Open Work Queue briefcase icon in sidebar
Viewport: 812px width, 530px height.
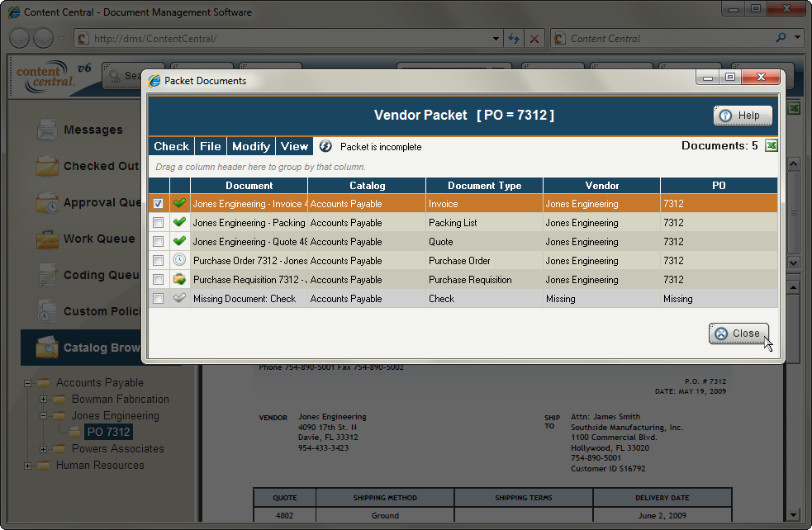click(47, 239)
